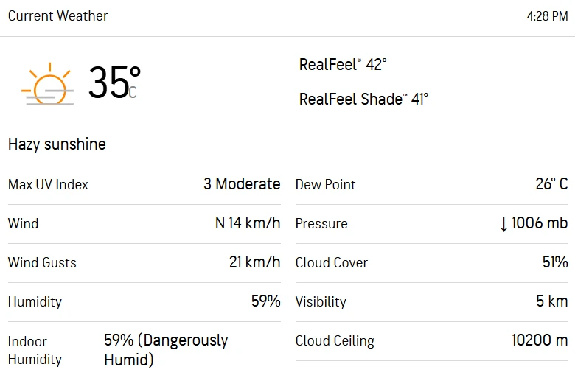Click the downward pressure trend arrow
575x392 pixels.
click(503, 224)
